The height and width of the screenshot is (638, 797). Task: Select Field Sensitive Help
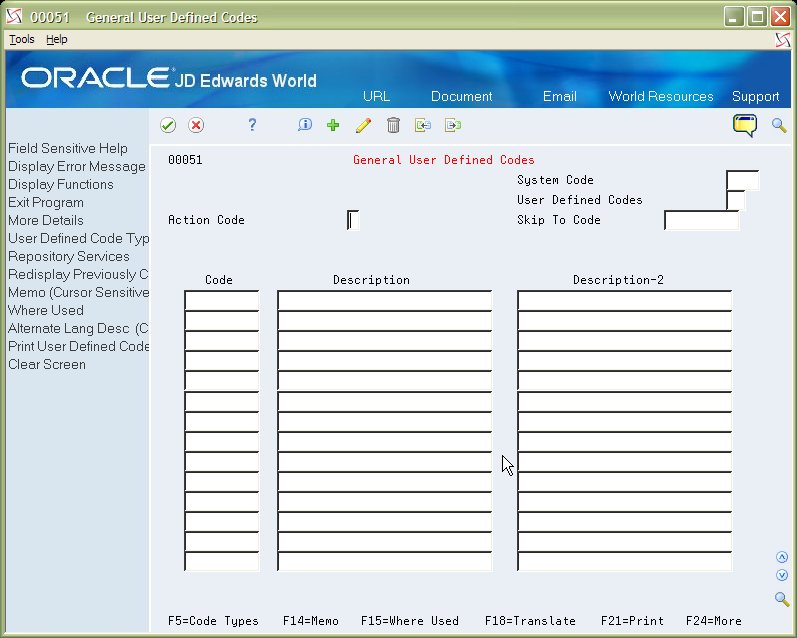[68, 148]
